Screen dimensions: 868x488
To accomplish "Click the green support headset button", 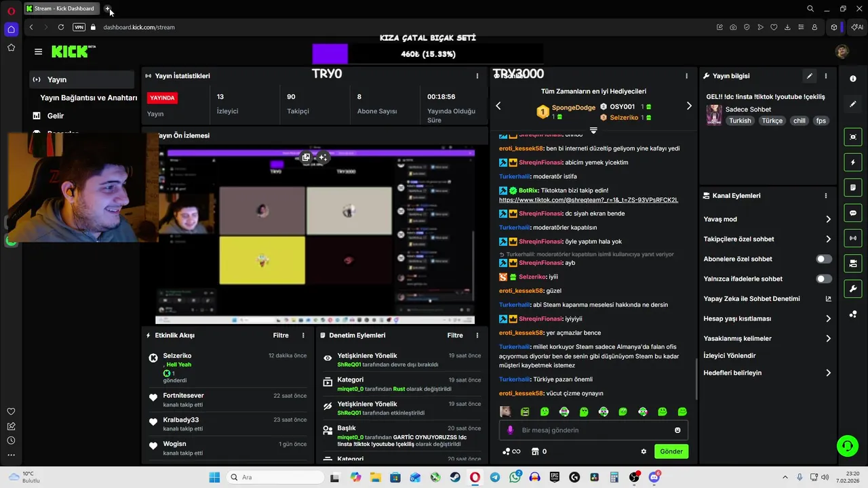I will (x=848, y=445).
